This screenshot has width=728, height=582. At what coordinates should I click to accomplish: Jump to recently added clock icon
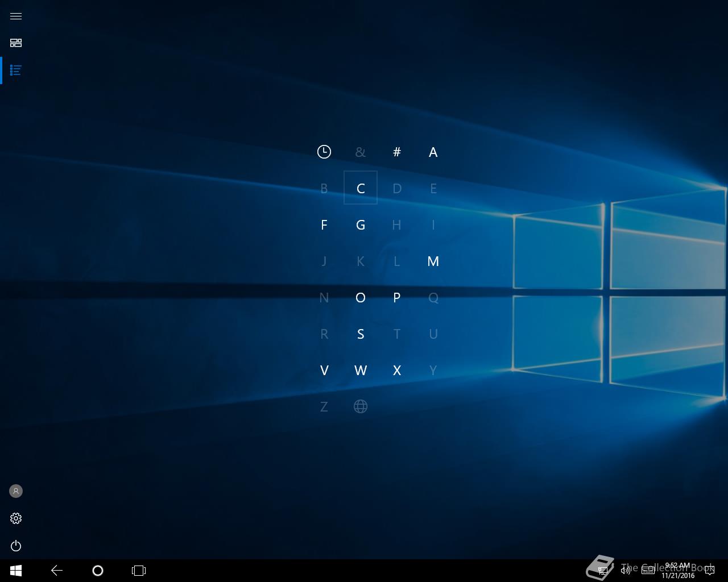click(x=324, y=152)
